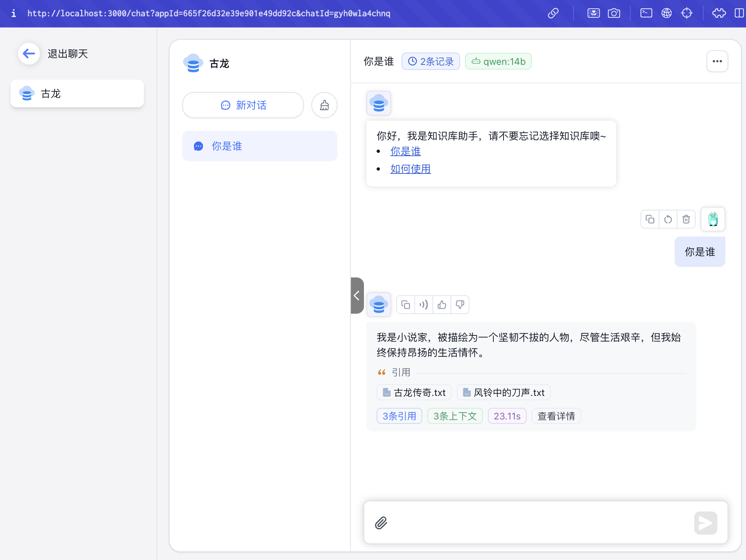Click the camera screenshot icon in toolbar
The height and width of the screenshot is (560, 746).
[x=614, y=13]
